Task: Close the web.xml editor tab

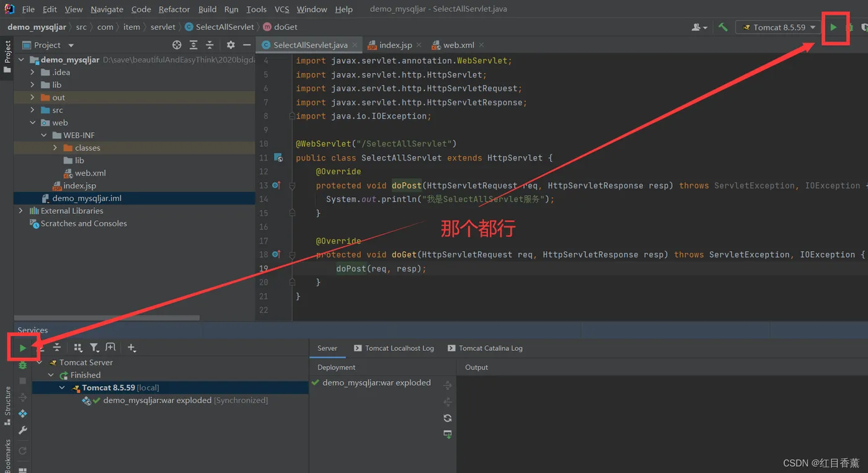Action: tap(481, 45)
